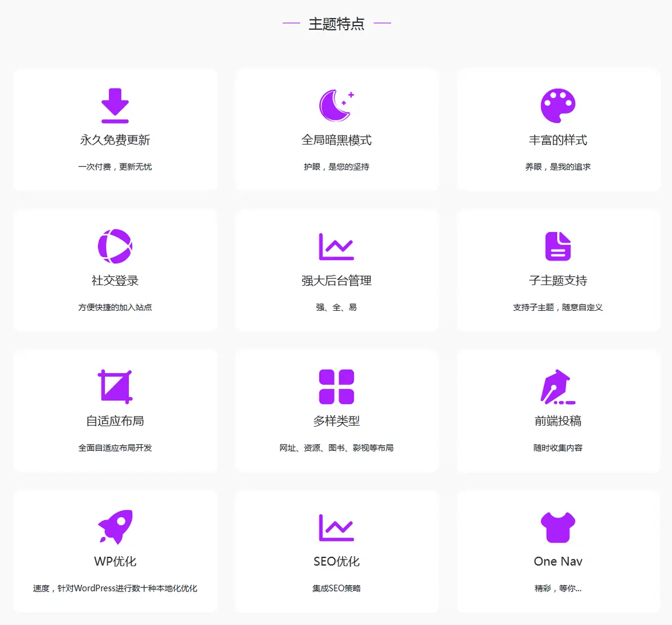This screenshot has height=625, width=672.
Task: Click the SEO优化 card description 集成SEO策略
Action: tap(335, 588)
